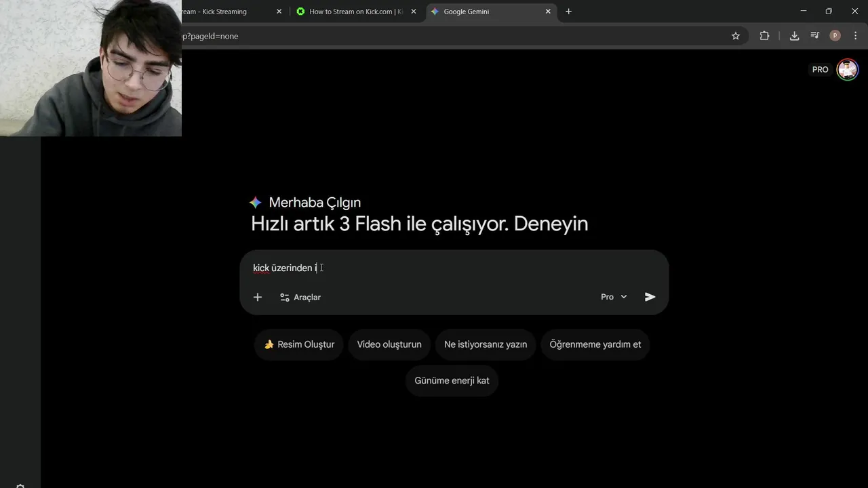Open the Chrome profile P icon
Screen dimensions: 868x488
coord(835,36)
